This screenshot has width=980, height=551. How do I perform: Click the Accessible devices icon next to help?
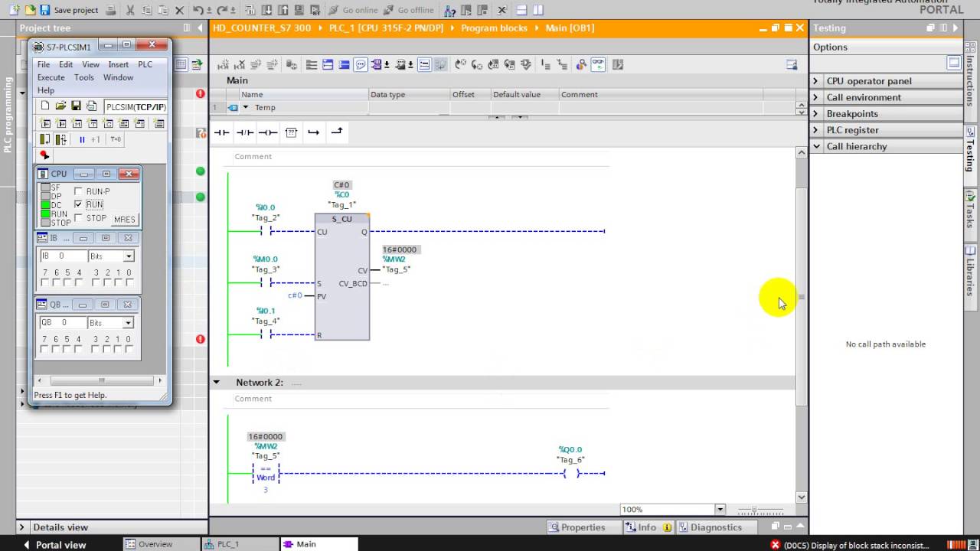449,10
